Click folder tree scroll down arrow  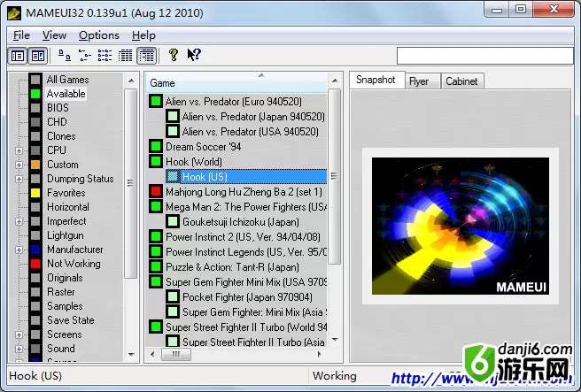pyautogui.click(x=131, y=354)
